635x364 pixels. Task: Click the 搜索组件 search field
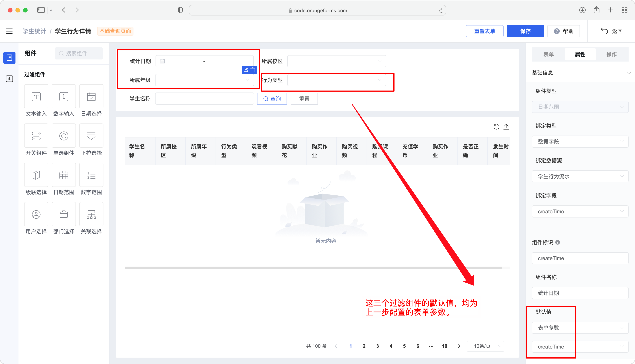pos(79,53)
